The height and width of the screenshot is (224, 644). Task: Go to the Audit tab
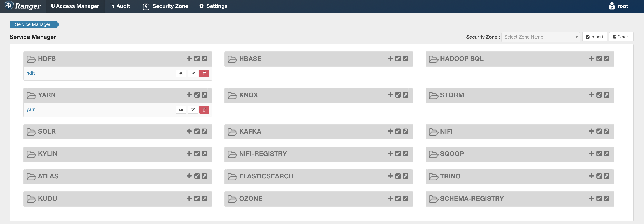coord(120,6)
